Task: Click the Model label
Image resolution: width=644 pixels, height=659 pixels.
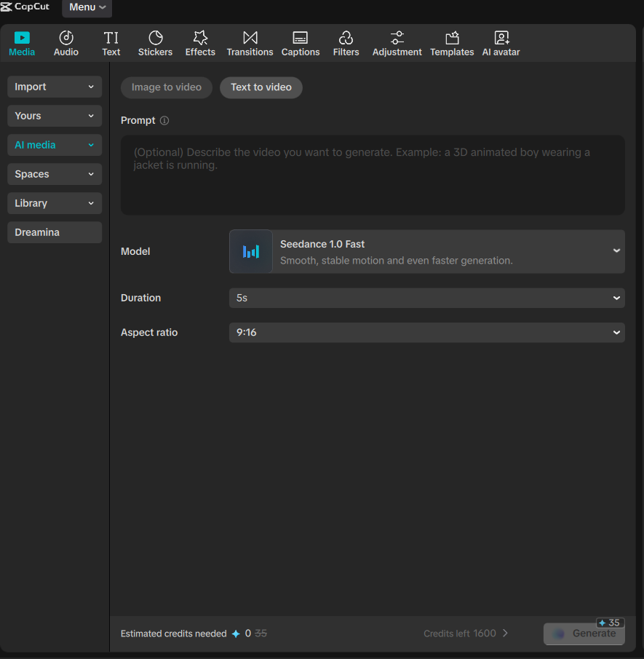Action: (x=135, y=251)
